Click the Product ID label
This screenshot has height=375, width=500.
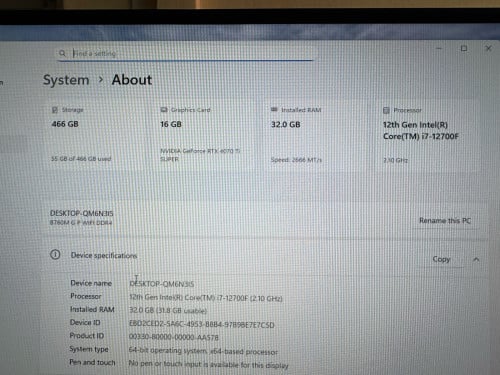[87, 336]
